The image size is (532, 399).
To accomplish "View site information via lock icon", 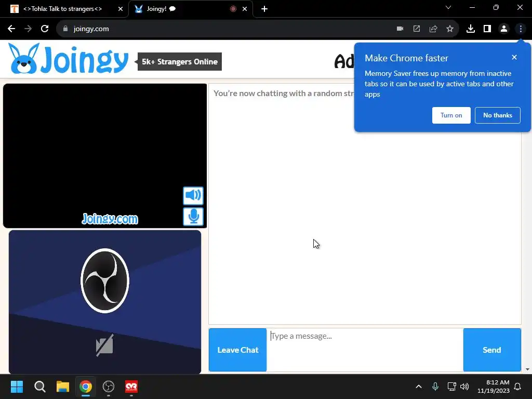I will coord(65,29).
